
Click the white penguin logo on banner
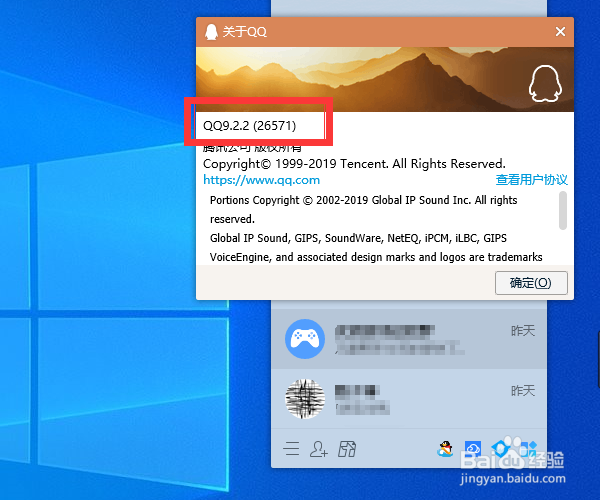(x=545, y=83)
